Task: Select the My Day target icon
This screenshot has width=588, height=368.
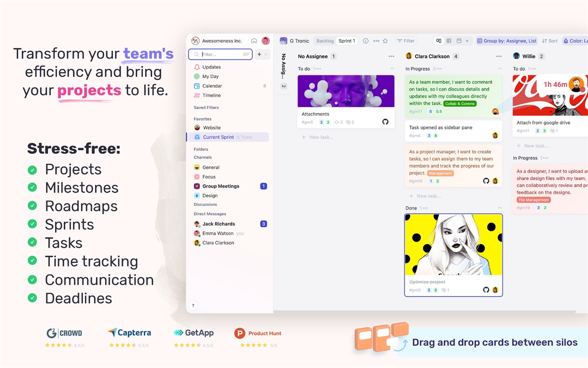Action: pyautogui.click(x=196, y=76)
